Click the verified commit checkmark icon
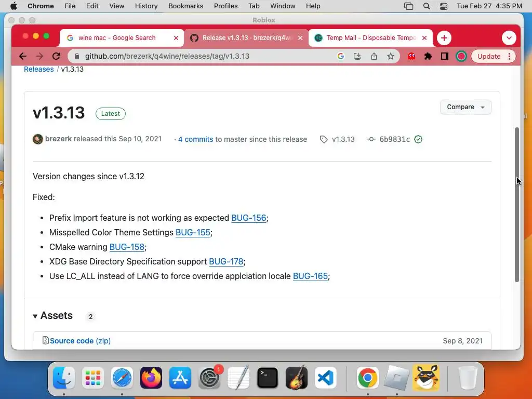532x399 pixels. pyautogui.click(x=418, y=139)
